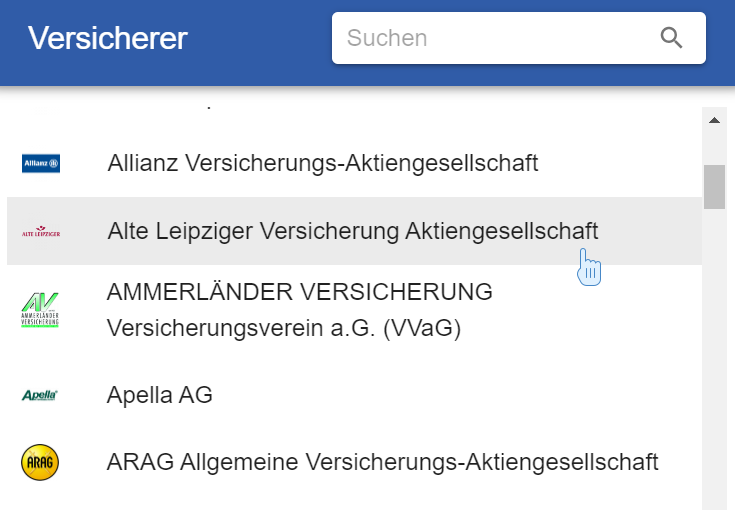Click the Versicherer heading
The width and height of the screenshot is (735, 510).
pyautogui.click(x=108, y=39)
